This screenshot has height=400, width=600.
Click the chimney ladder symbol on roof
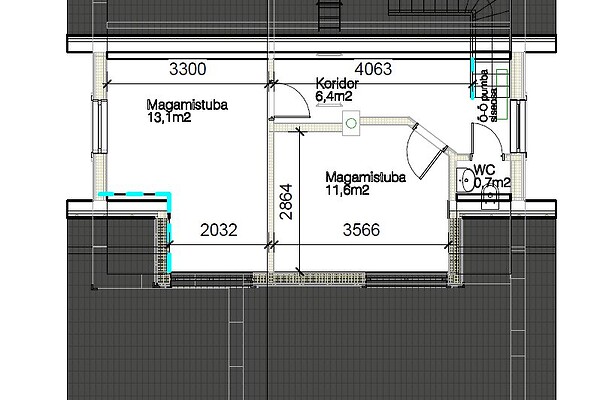(324, 16)
